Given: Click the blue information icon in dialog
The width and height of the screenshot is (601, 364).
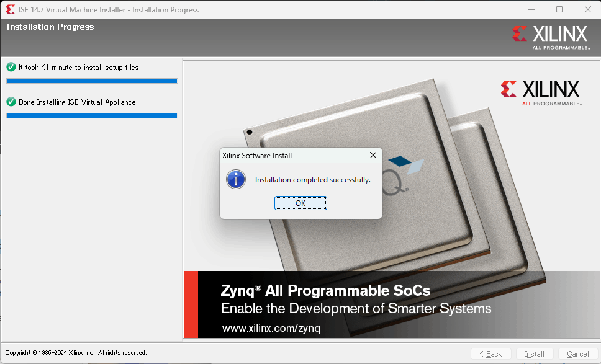Looking at the screenshot, I should pyautogui.click(x=236, y=179).
